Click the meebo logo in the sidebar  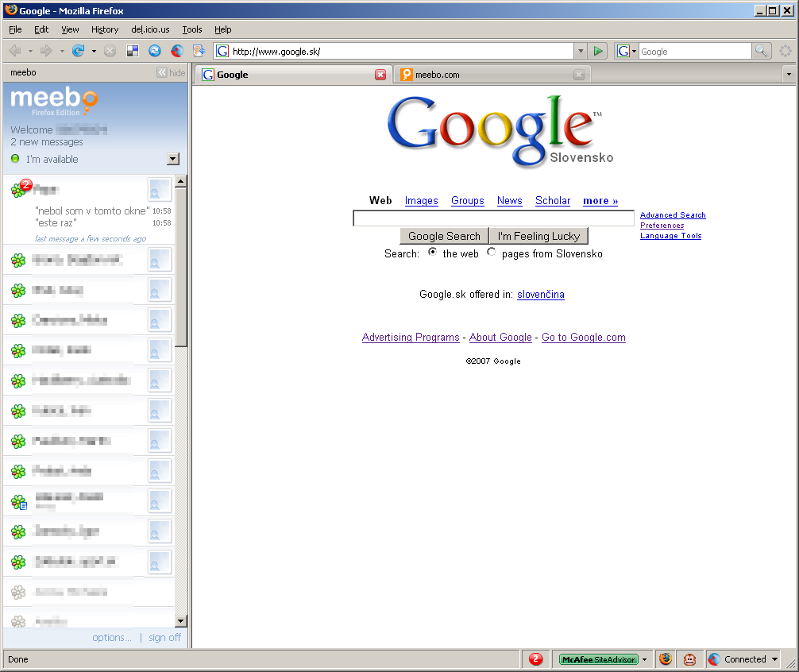click(54, 100)
